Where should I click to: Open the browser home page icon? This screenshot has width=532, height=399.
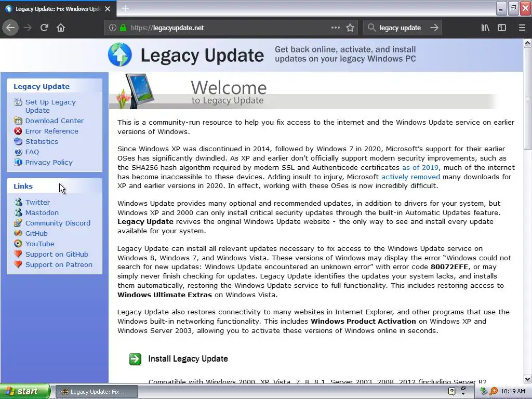tap(61, 28)
